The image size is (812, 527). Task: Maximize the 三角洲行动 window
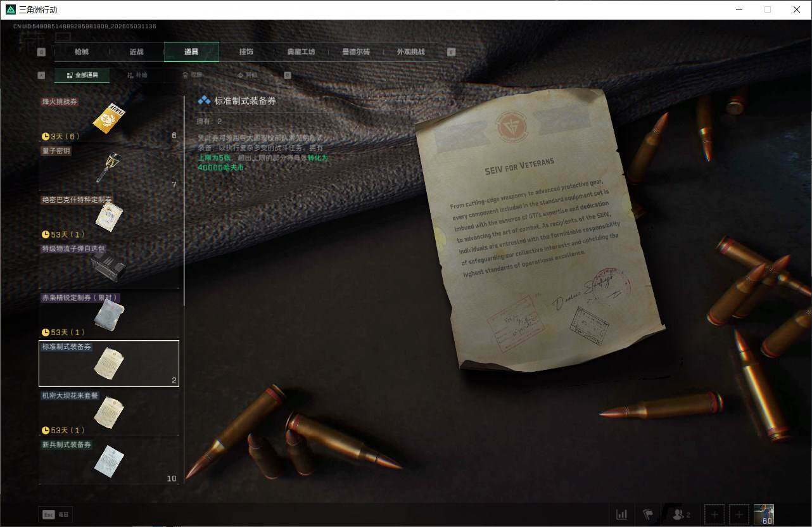click(768, 10)
